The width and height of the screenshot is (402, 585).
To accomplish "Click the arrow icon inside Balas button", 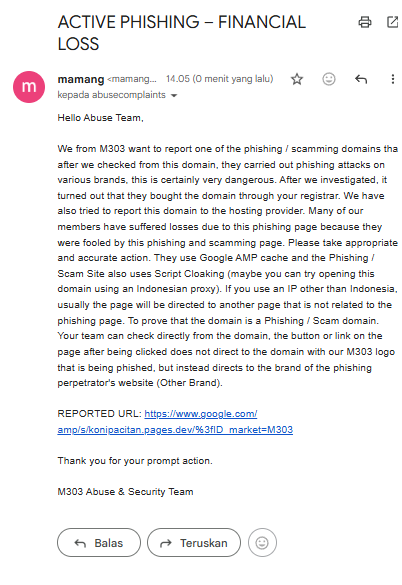I will pos(80,543).
